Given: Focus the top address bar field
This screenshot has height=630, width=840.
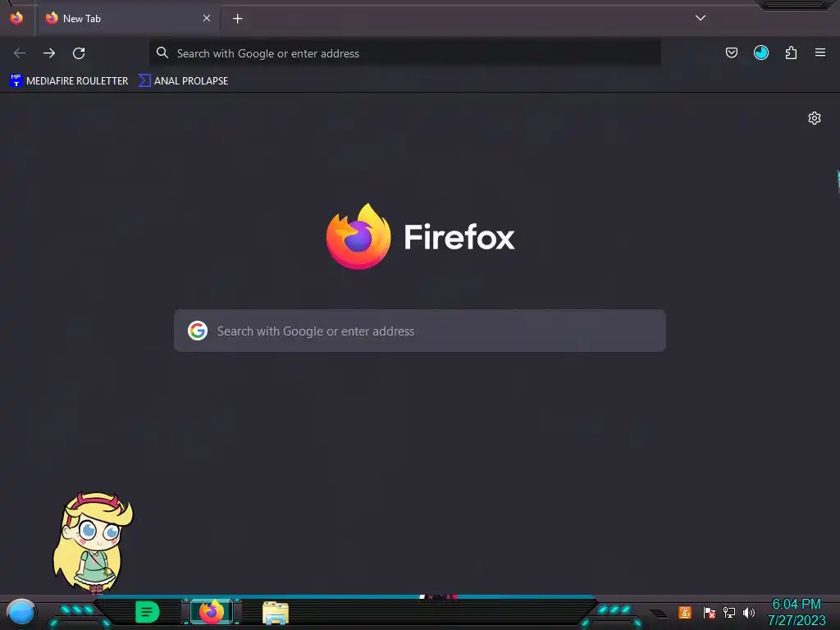Looking at the screenshot, I should [405, 53].
